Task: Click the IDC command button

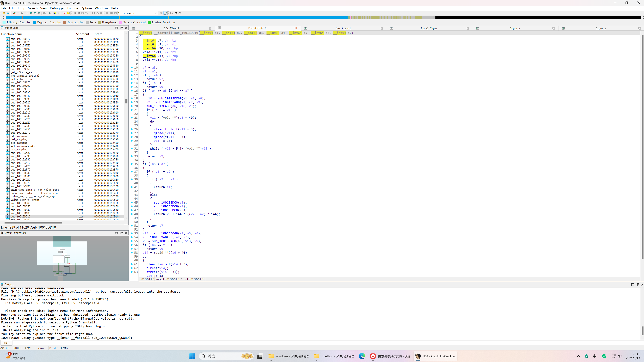Action: [x=6, y=343]
